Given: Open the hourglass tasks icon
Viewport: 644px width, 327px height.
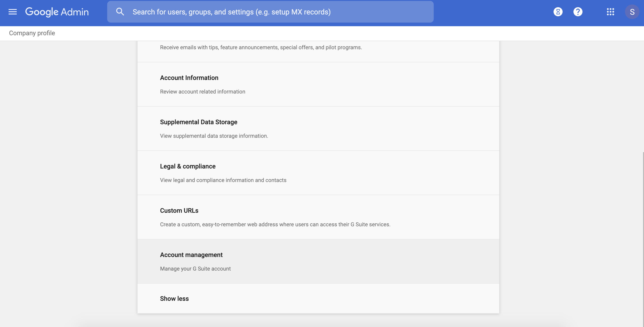Looking at the screenshot, I should (558, 12).
